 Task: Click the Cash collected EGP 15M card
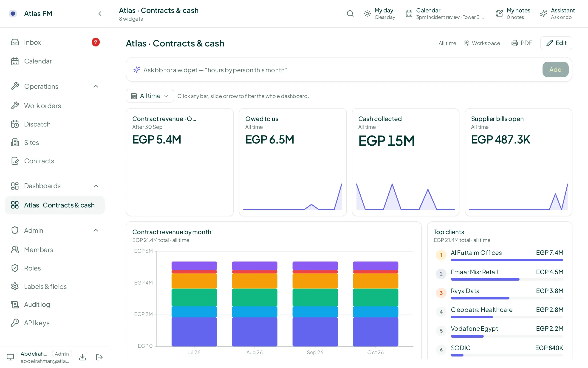(405, 162)
